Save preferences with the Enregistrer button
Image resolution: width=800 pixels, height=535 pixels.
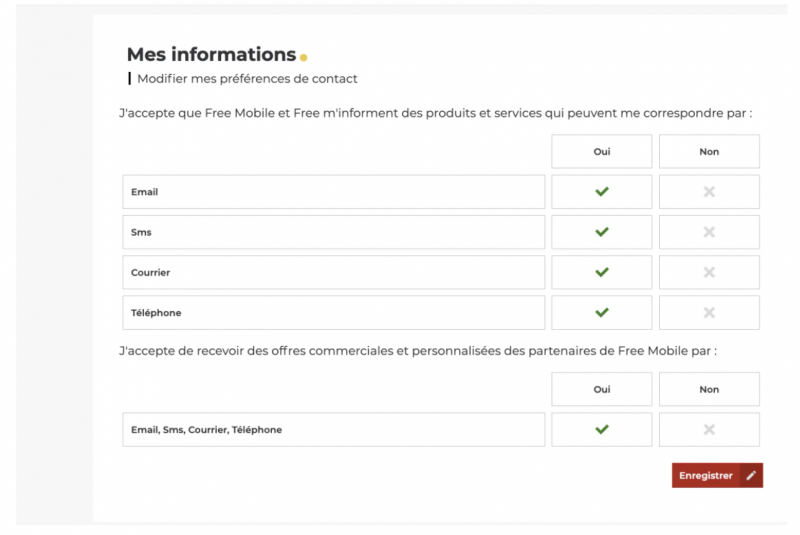(x=706, y=476)
